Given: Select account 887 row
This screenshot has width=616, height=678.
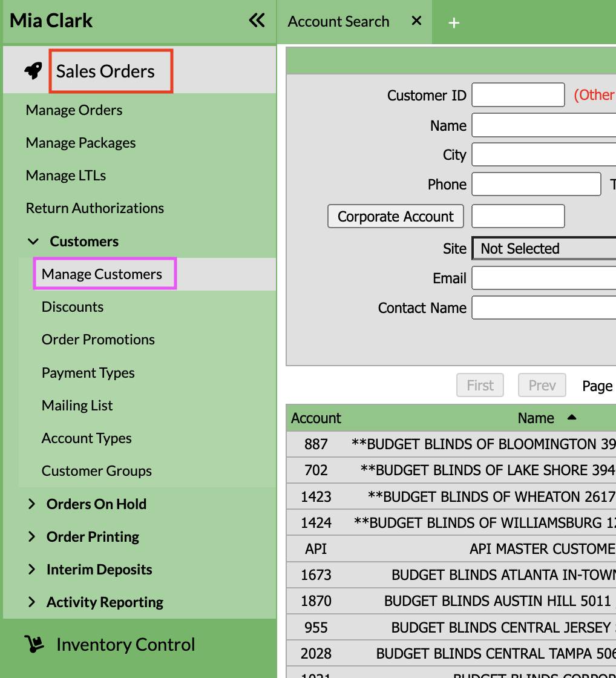Looking at the screenshot, I should pos(451,444).
